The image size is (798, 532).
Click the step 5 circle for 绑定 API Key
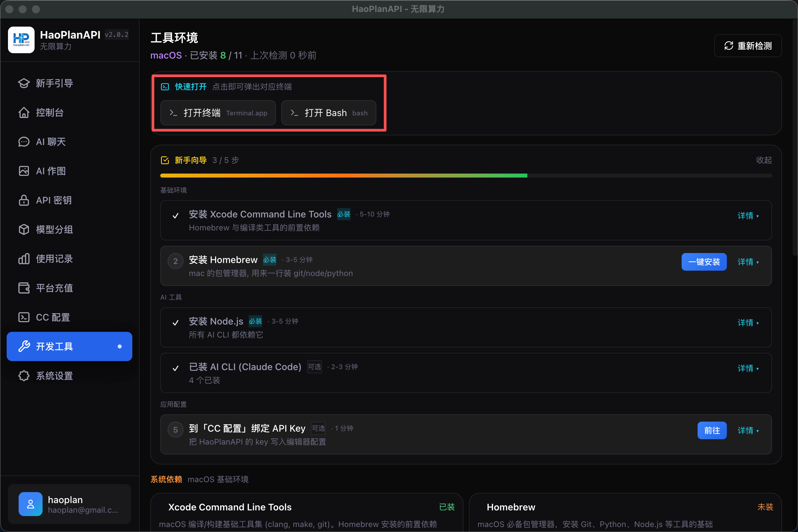pyautogui.click(x=176, y=430)
